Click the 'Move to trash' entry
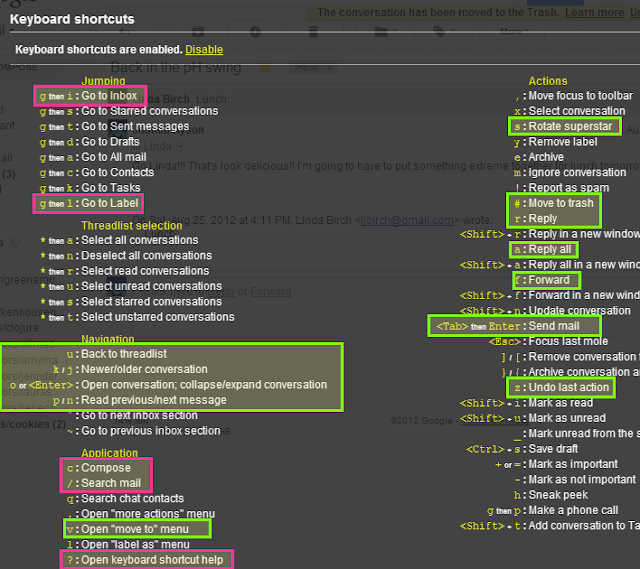640x569 pixels. pos(554,203)
